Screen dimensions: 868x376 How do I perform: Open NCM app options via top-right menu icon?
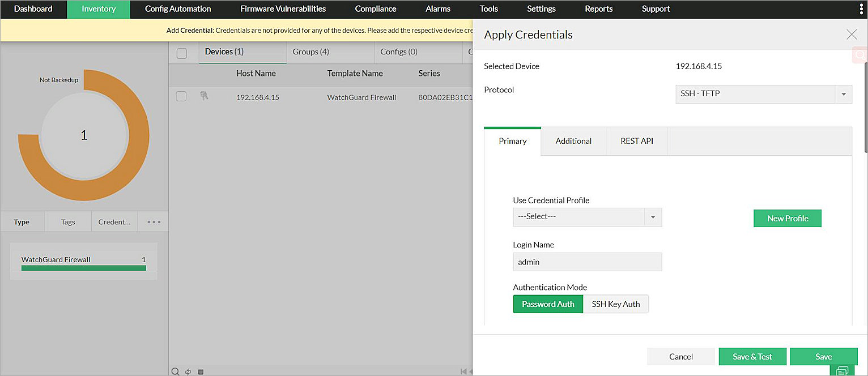coord(861,8)
